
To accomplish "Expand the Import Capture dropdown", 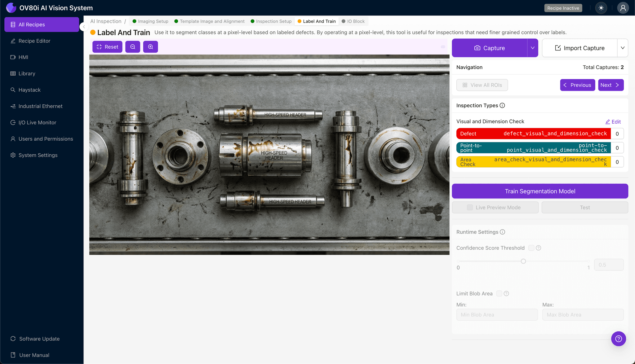I will click(x=623, y=48).
